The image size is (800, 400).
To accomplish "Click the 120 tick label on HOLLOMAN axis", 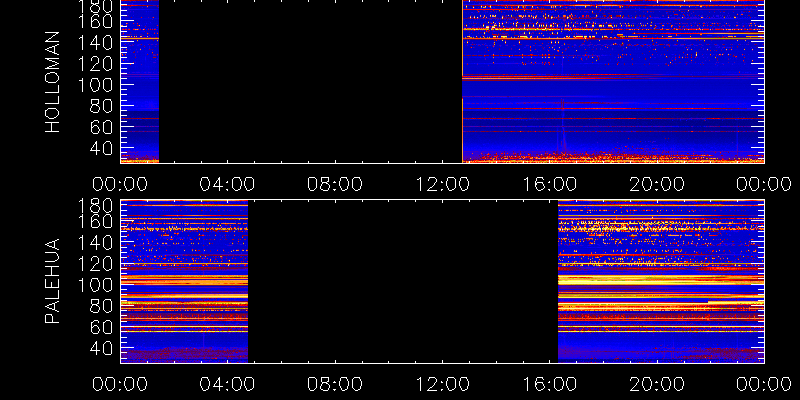I will pyautogui.click(x=95, y=64).
